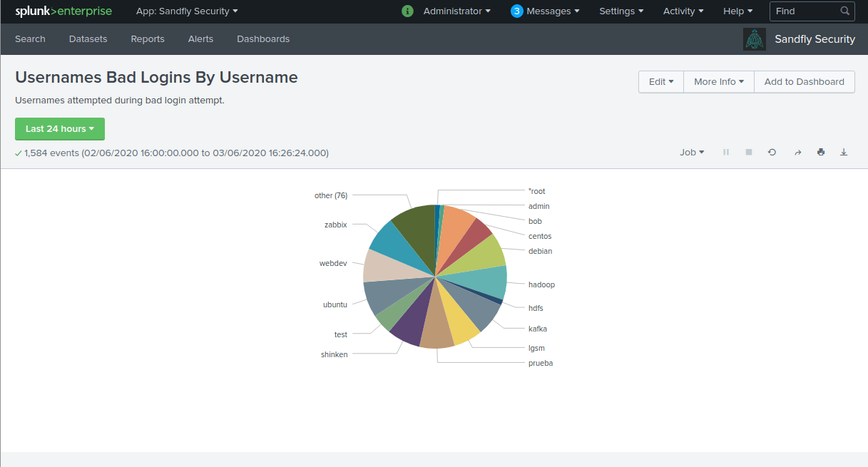The image size is (868, 467).
Task: Export results with download icon
Action: point(844,152)
